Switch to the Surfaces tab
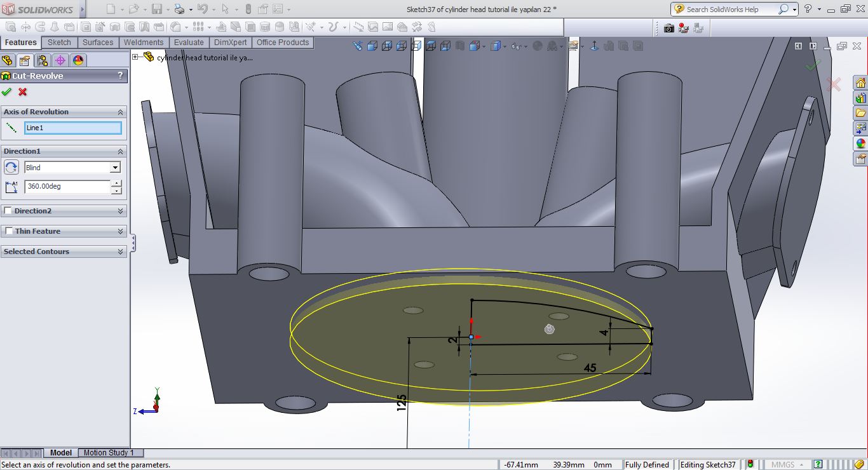 tap(98, 43)
